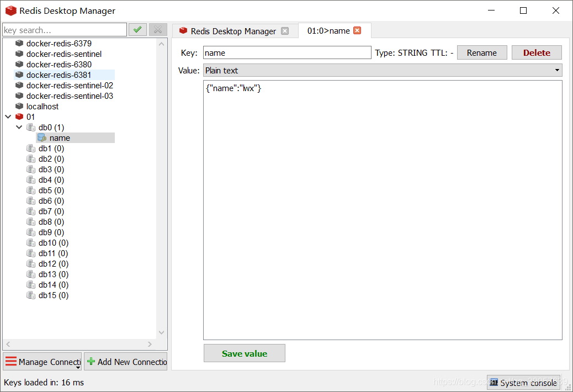Collapse the 01 connection node
Viewport: 573px width, 392px height.
(x=8, y=117)
